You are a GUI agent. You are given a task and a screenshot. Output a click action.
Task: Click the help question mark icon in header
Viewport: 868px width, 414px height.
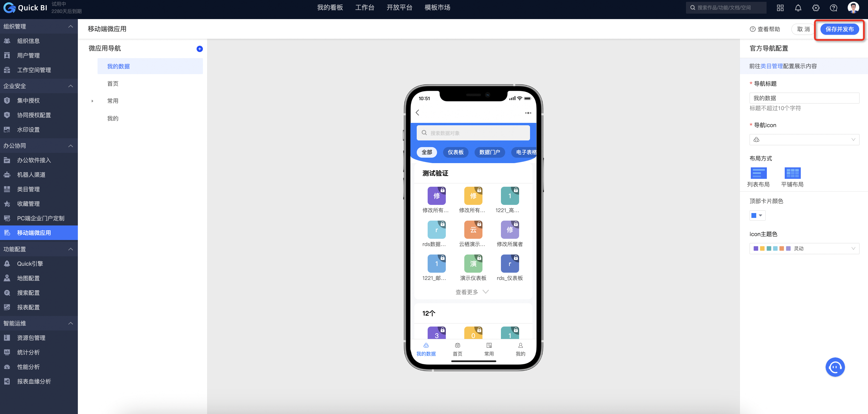pos(833,8)
